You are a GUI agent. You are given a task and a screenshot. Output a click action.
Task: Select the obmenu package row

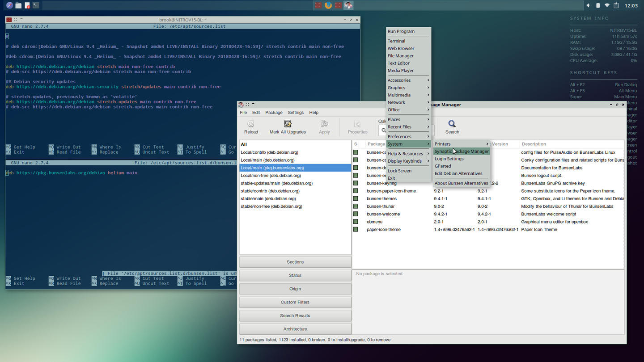(x=488, y=222)
